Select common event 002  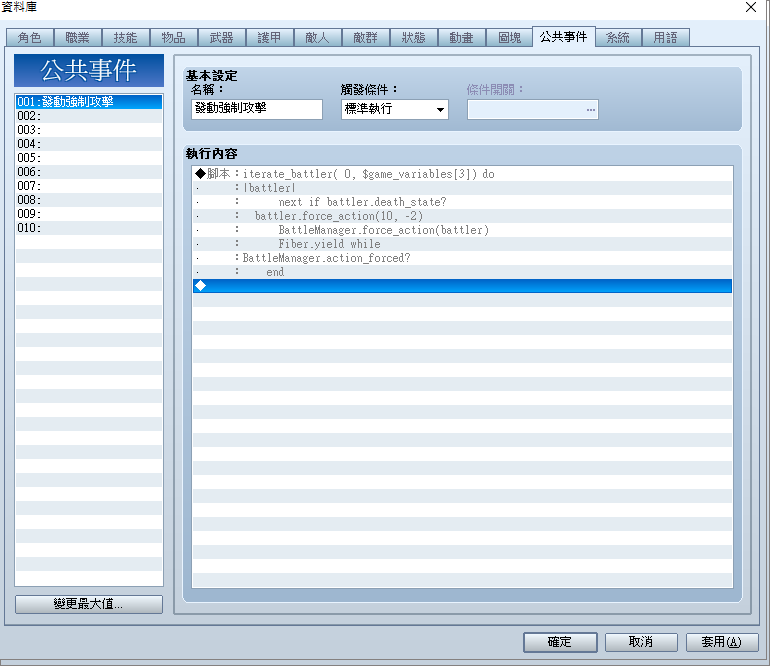pyautogui.click(x=89, y=116)
